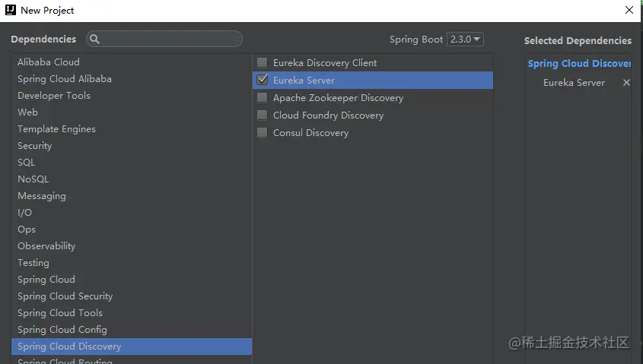Open the Observability category

[131, 246]
